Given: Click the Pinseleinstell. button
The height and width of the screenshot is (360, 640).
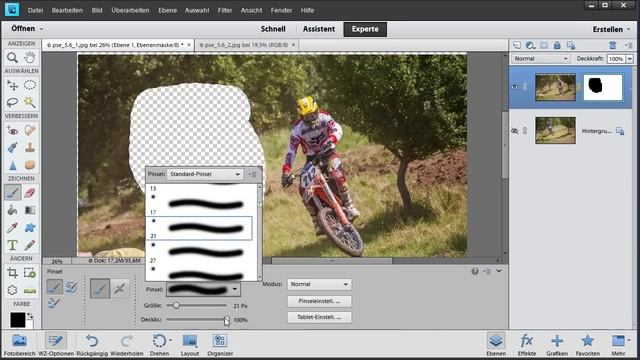Looking at the screenshot, I should pos(319,301).
